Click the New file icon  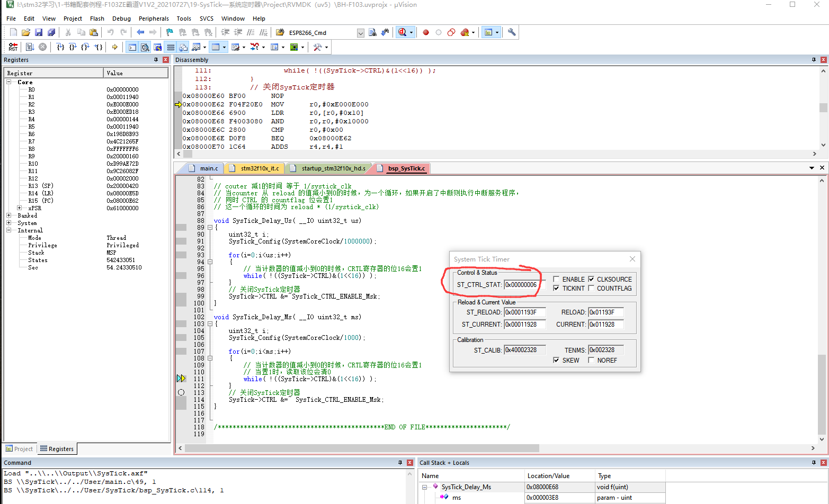pos(13,32)
